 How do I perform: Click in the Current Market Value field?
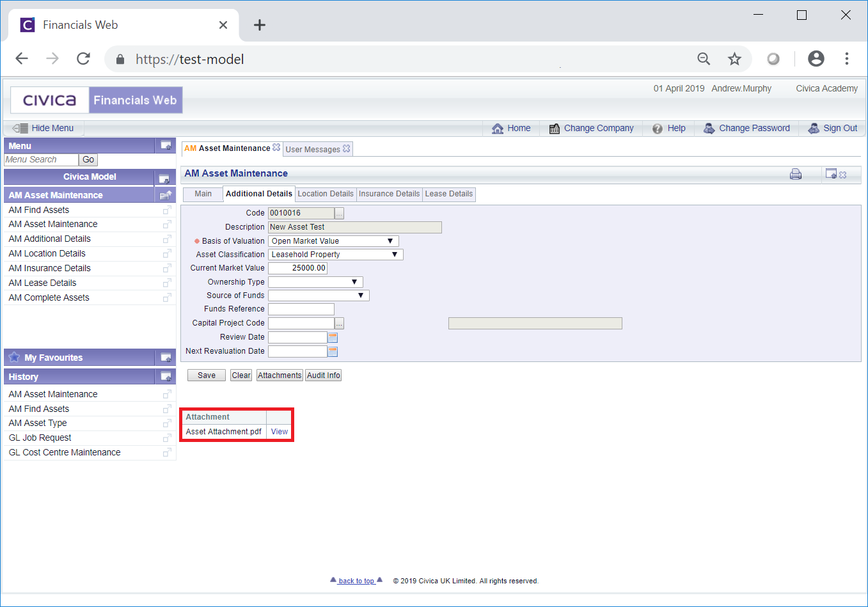point(297,268)
